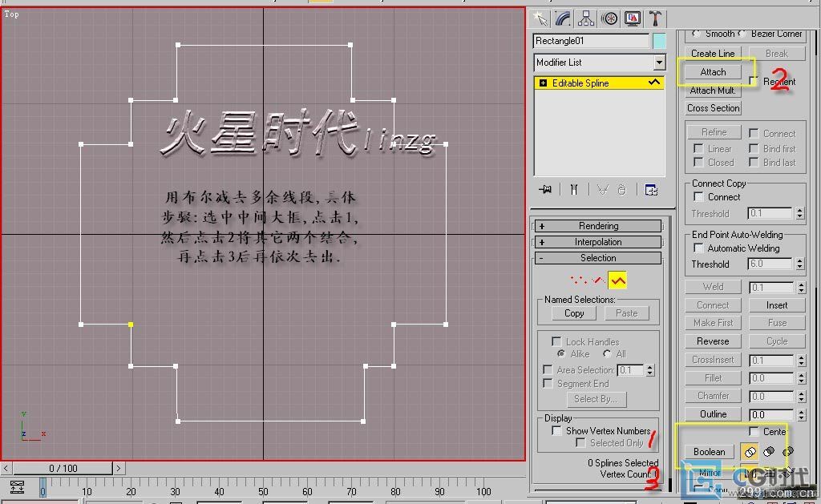The width and height of the screenshot is (821, 504).
Task: Switch to the Modify panel tab
Action: (x=563, y=19)
